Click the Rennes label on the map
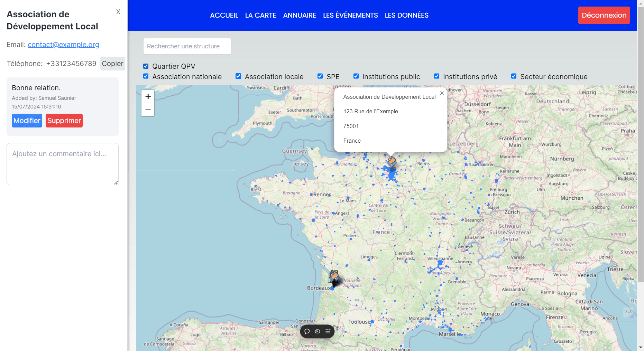This screenshot has height=351, width=644. click(322, 195)
